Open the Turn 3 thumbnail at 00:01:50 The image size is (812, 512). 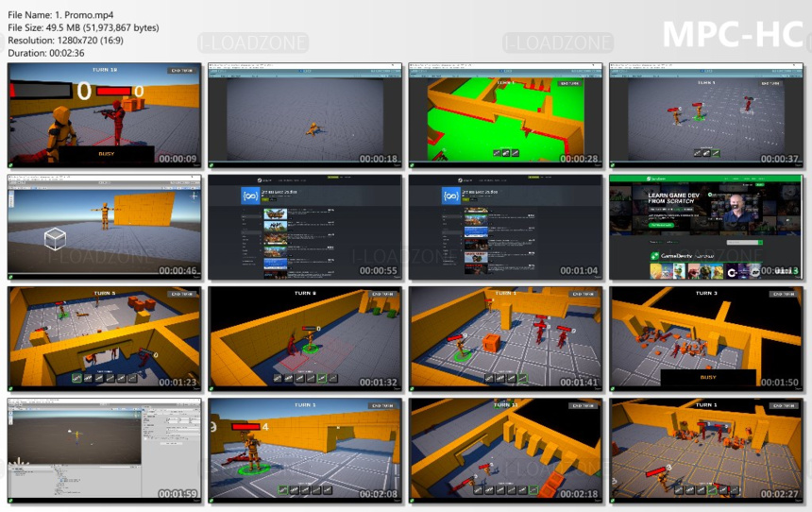tap(706, 339)
